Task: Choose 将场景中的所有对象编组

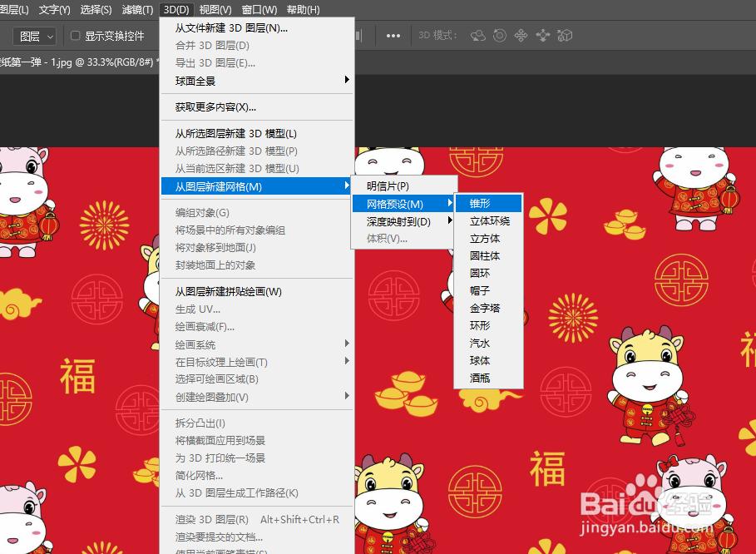Action: coord(257,230)
